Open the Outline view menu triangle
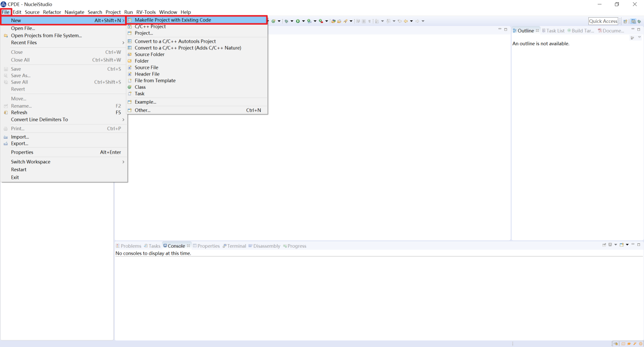Screen dimensions: 644x347 pyautogui.click(x=640, y=38)
